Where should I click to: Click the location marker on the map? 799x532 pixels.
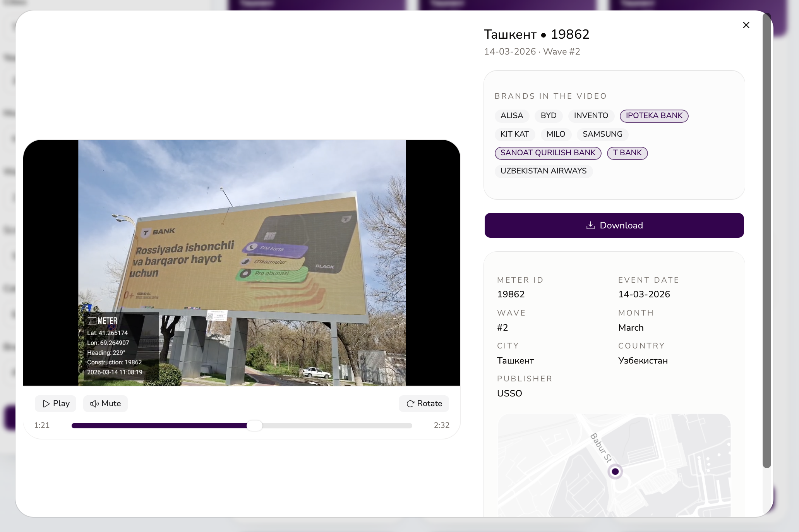pos(615,472)
